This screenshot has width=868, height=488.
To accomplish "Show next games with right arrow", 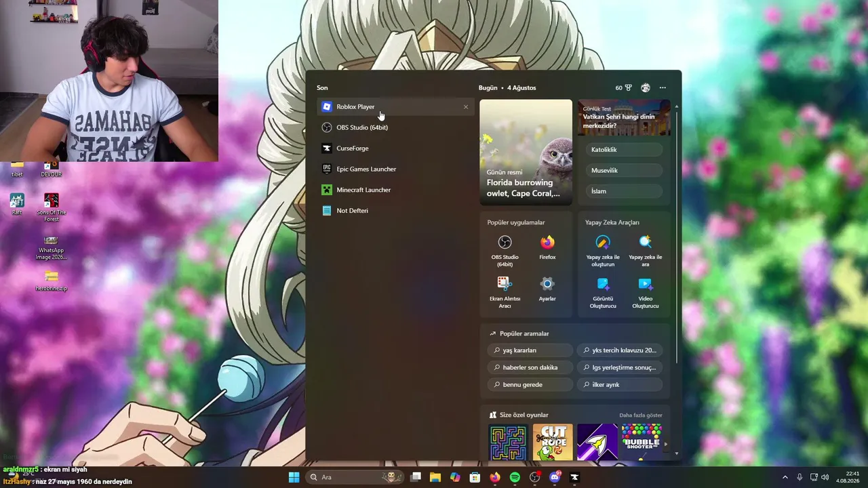I will 666,445.
